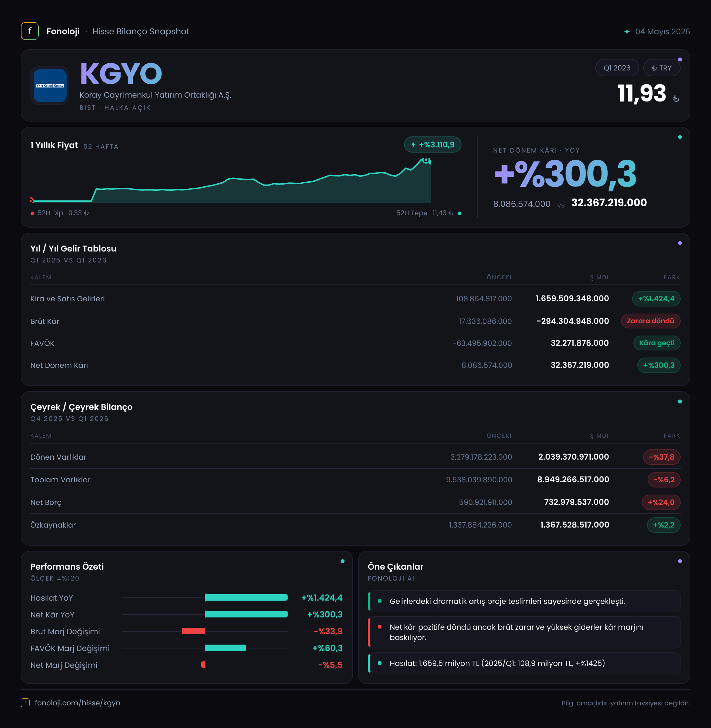Click the +%60,3 performance value
This screenshot has width=711, height=728.
point(327,648)
